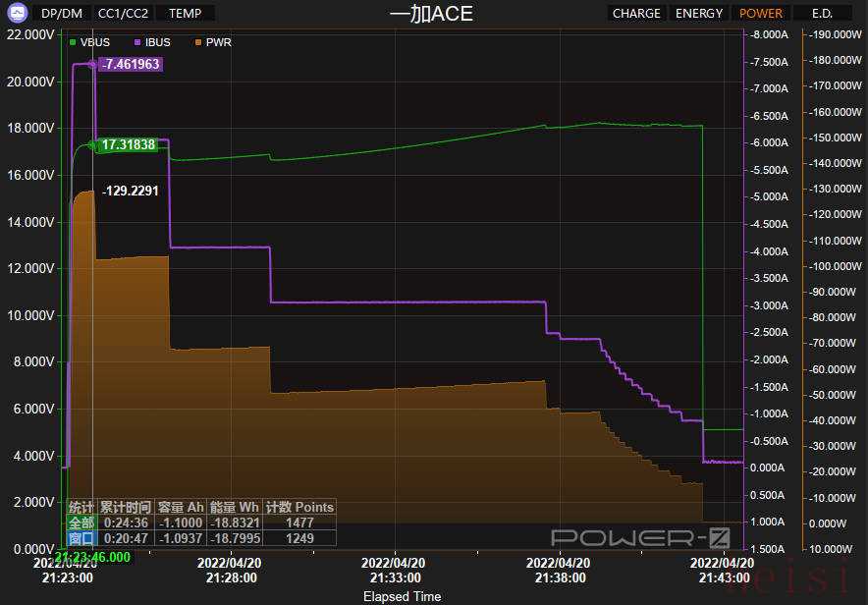Image resolution: width=868 pixels, height=605 pixels.
Task: Toggle the IBUS legend series
Action: [153, 42]
